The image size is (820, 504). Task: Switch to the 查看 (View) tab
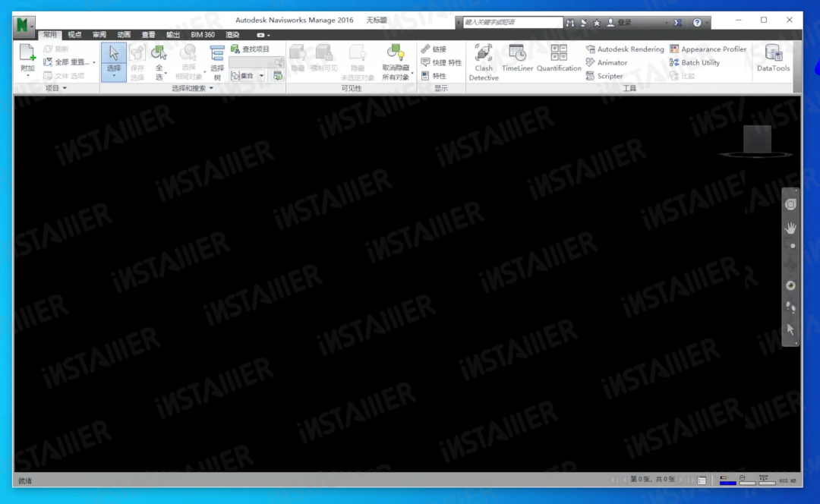pos(149,35)
